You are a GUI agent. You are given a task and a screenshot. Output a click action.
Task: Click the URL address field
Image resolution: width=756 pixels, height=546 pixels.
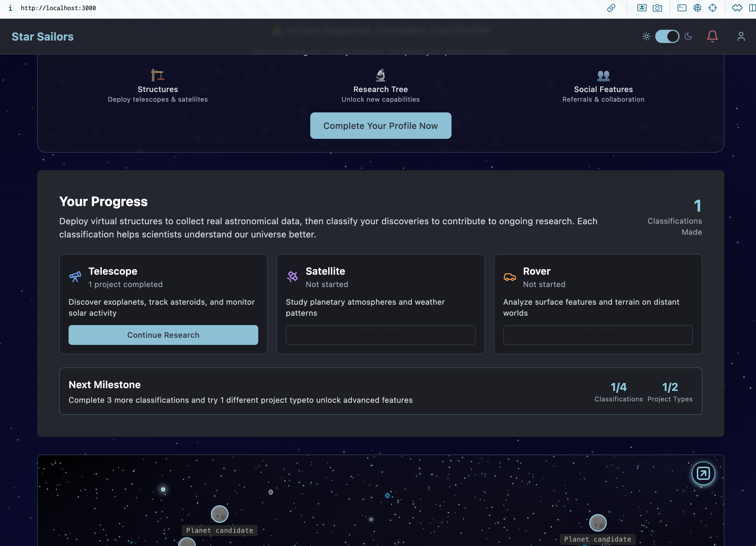point(58,8)
